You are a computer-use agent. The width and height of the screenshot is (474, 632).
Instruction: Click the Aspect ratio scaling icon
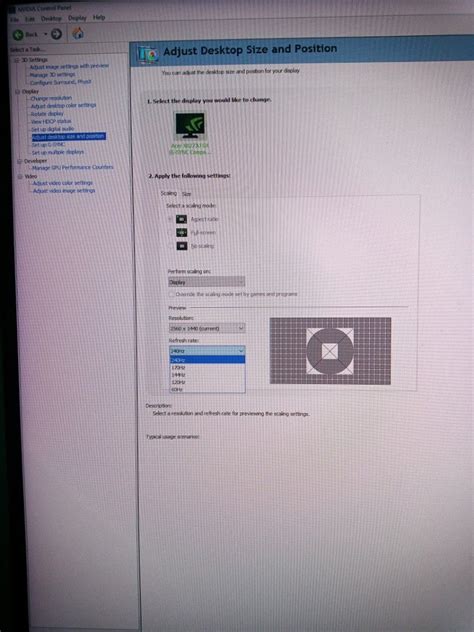tap(181, 219)
